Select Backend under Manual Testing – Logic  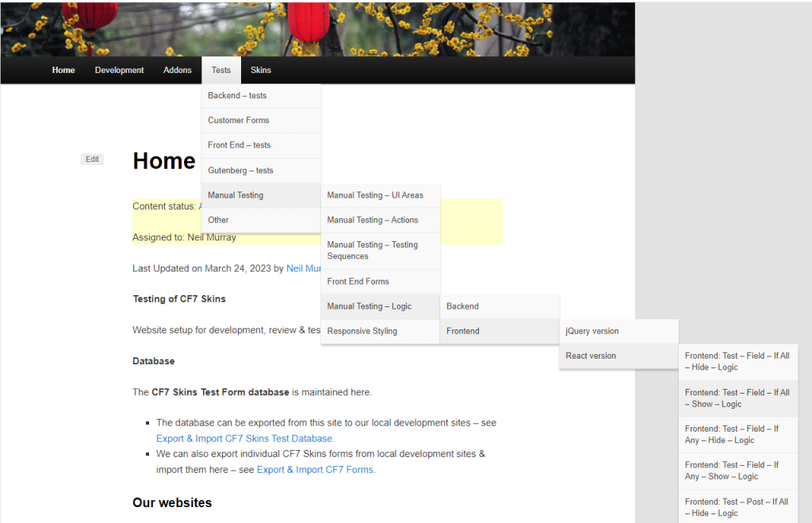pyautogui.click(x=462, y=306)
